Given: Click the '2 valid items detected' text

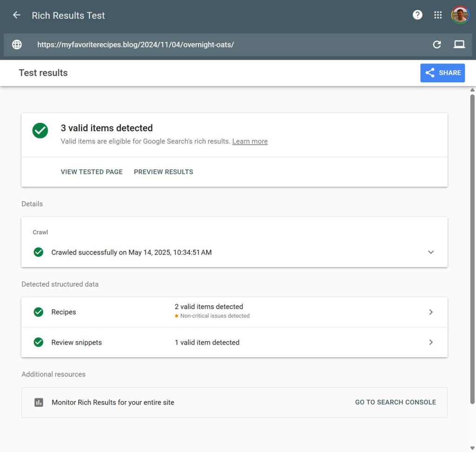Looking at the screenshot, I should pos(209,306).
